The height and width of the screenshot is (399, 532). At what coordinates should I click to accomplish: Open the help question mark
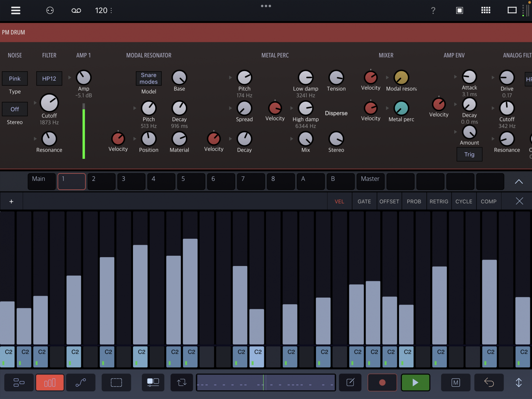pos(433,11)
